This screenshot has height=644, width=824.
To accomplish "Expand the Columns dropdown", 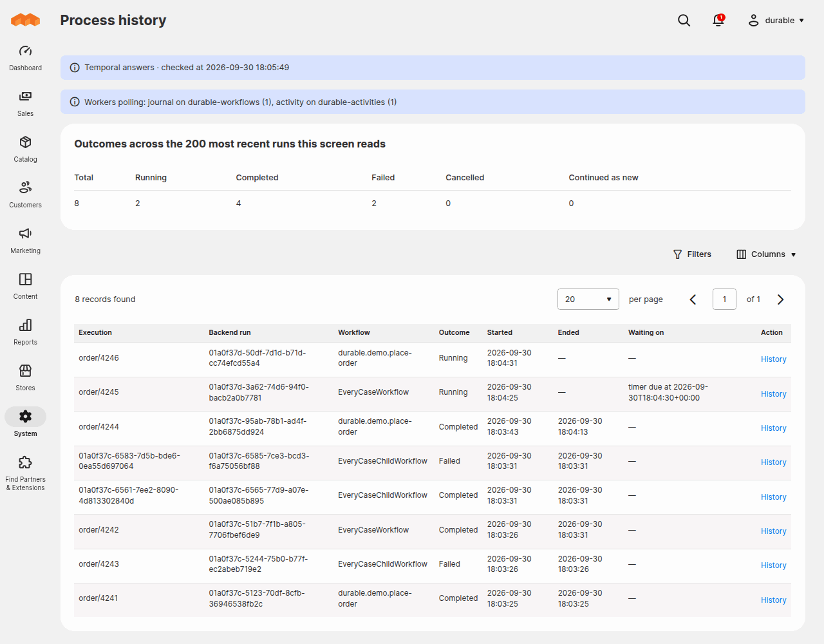I will [x=766, y=254].
